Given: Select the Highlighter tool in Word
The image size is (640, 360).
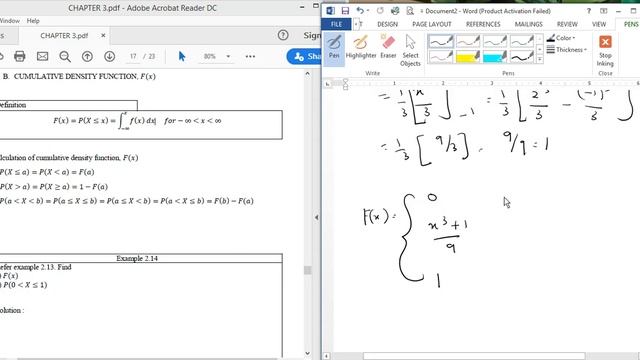Looking at the screenshot, I should pyautogui.click(x=361, y=47).
